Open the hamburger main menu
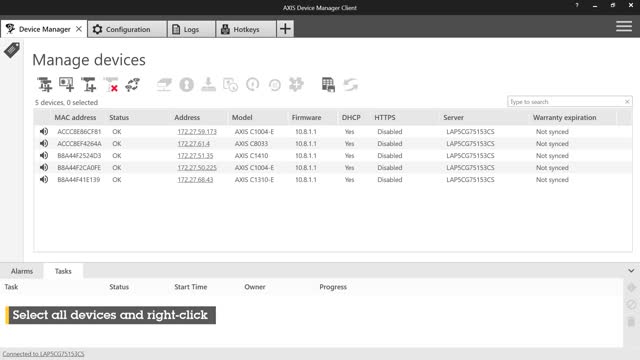Screen dimensions: 640x360 point(624,27)
